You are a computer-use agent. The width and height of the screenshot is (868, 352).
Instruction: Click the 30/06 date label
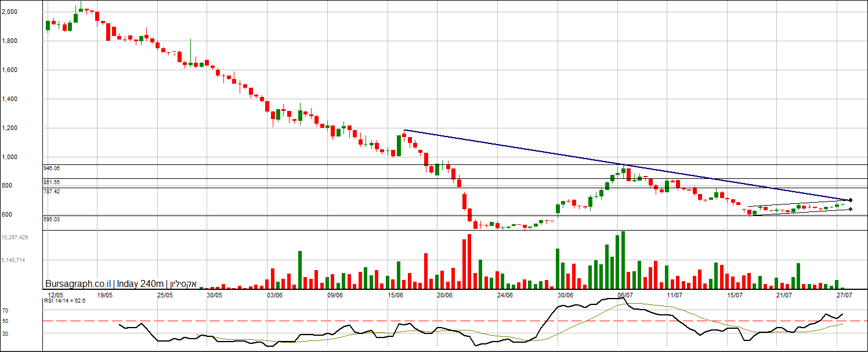pos(566,295)
